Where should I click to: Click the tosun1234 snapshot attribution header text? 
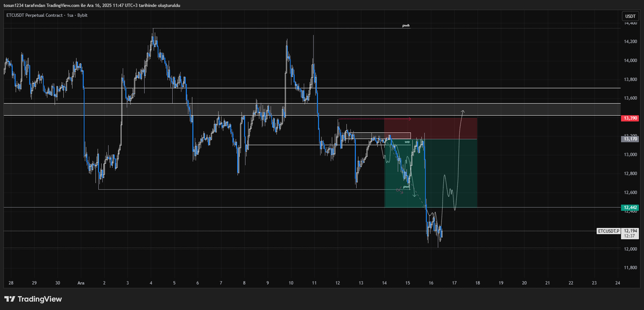point(92,5)
